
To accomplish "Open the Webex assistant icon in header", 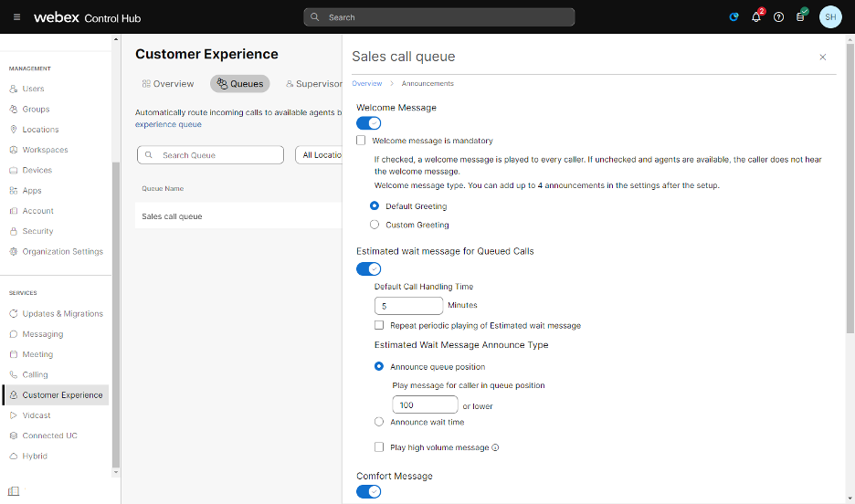I will [x=734, y=17].
